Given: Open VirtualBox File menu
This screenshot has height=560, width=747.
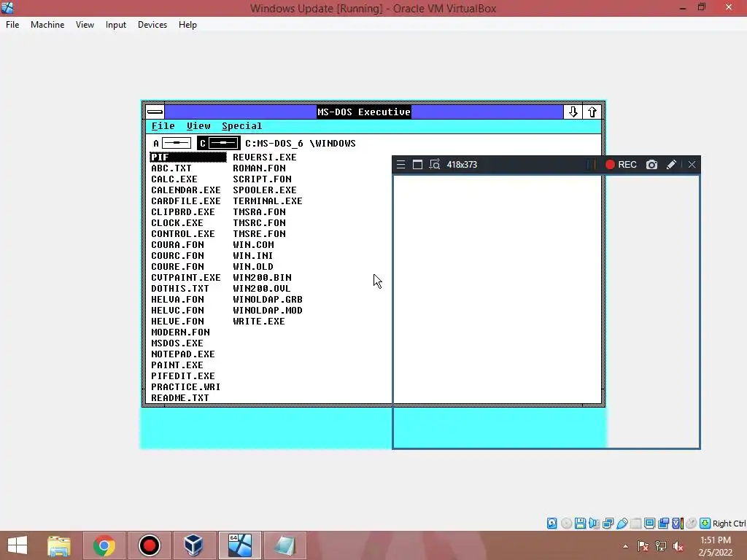Looking at the screenshot, I should pyautogui.click(x=12, y=25).
